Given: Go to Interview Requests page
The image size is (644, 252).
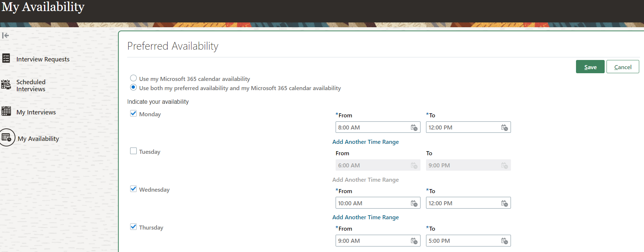Looking at the screenshot, I should (43, 59).
